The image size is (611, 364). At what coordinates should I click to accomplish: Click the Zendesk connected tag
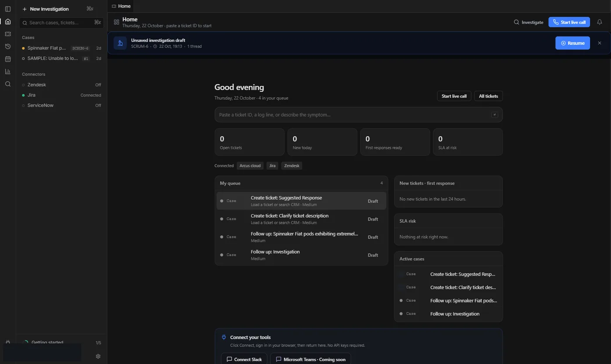click(x=292, y=166)
